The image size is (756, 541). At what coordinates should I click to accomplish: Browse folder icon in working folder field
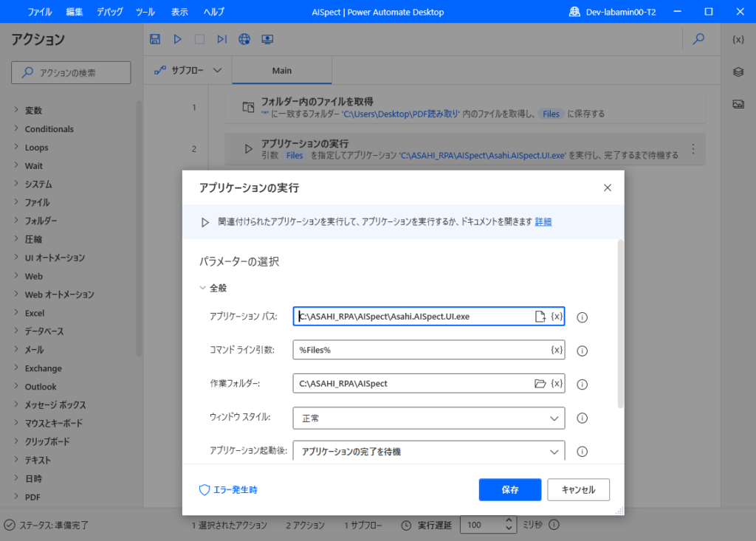(540, 383)
